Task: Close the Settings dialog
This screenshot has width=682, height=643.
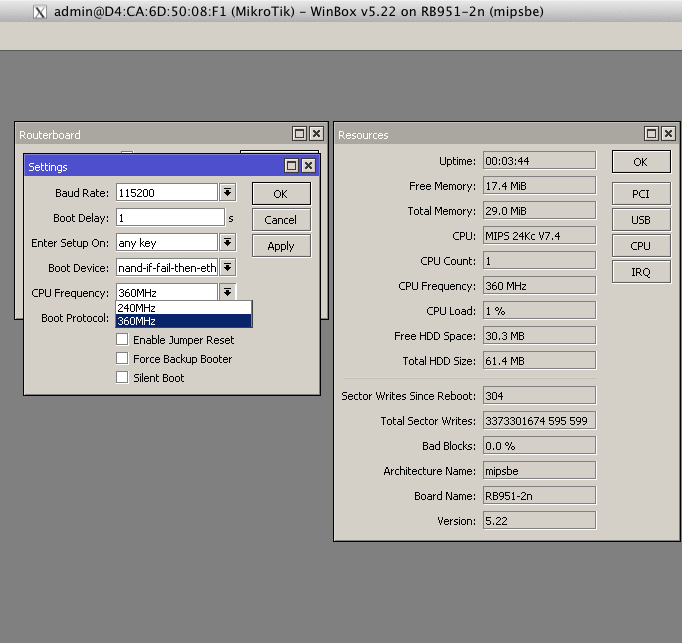Action: tap(308, 166)
